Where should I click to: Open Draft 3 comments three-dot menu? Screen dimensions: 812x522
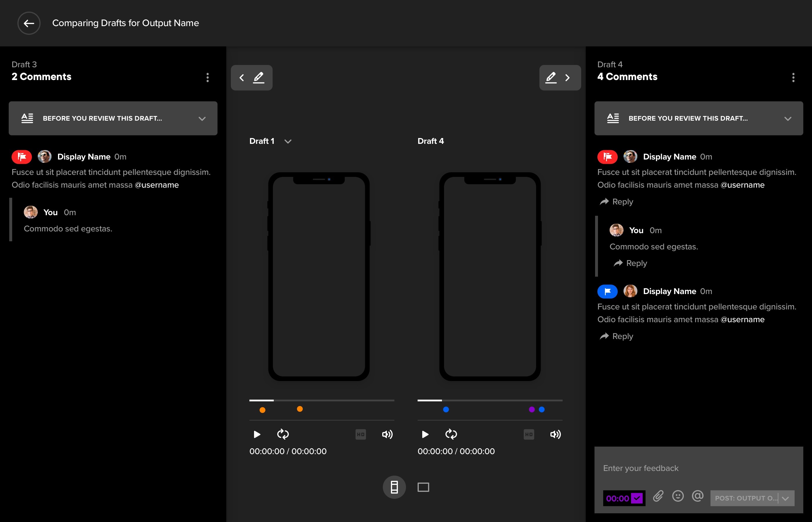207,78
